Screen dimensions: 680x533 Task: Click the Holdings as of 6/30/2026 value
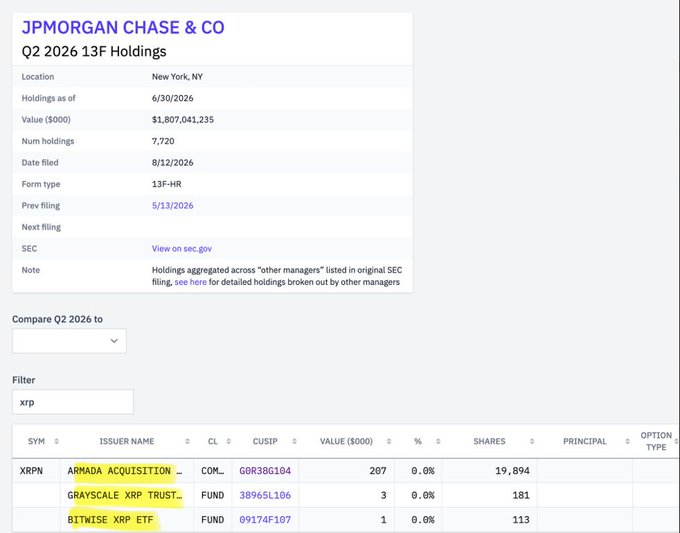(173, 98)
